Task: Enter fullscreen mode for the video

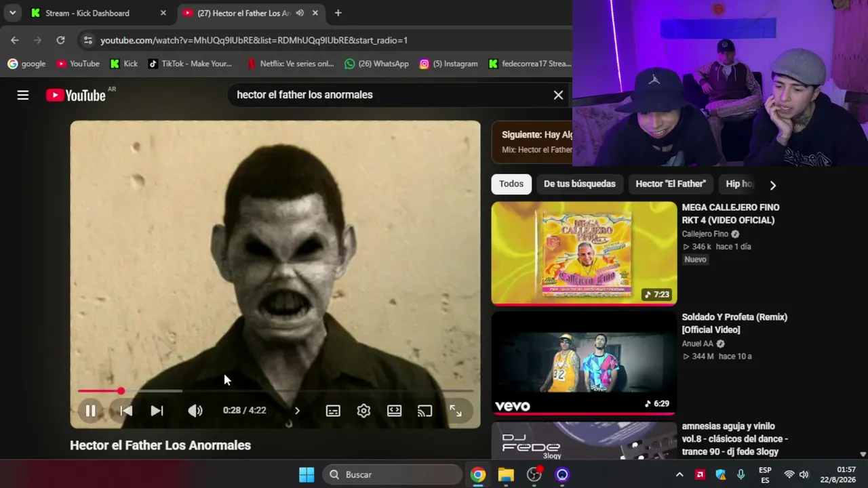Action: (456, 411)
